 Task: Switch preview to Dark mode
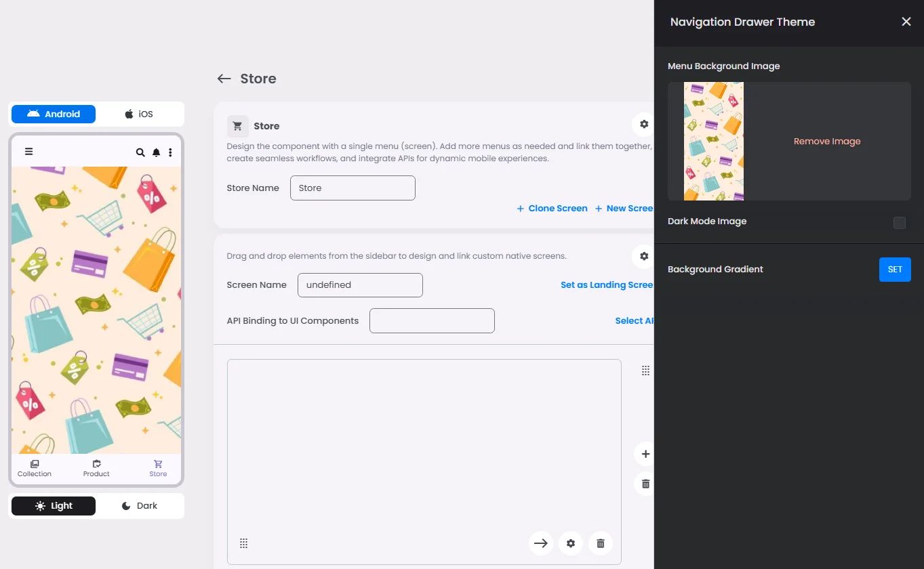(139, 506)
